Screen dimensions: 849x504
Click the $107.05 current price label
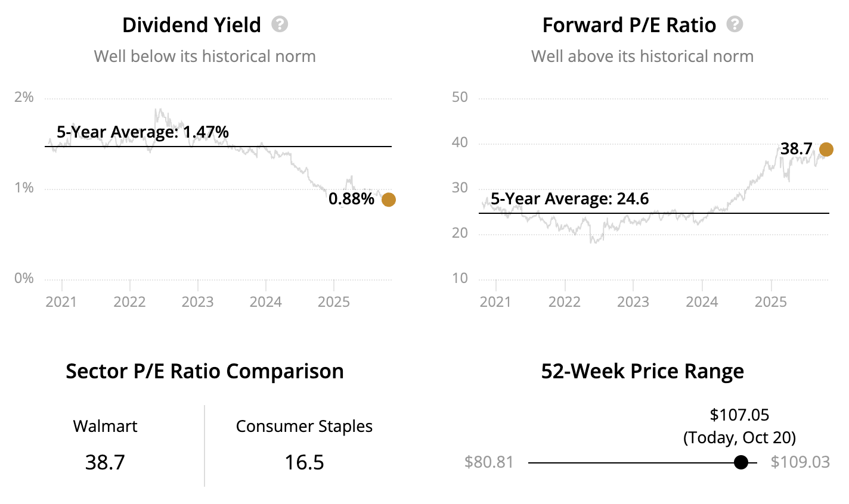pyautogui.click(x=739, y=415)
